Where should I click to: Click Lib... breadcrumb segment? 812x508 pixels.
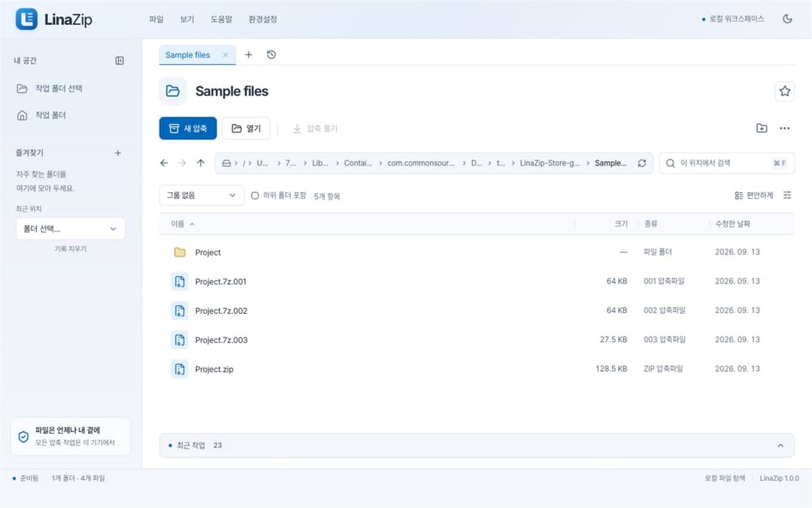click(x=320, y=163)
